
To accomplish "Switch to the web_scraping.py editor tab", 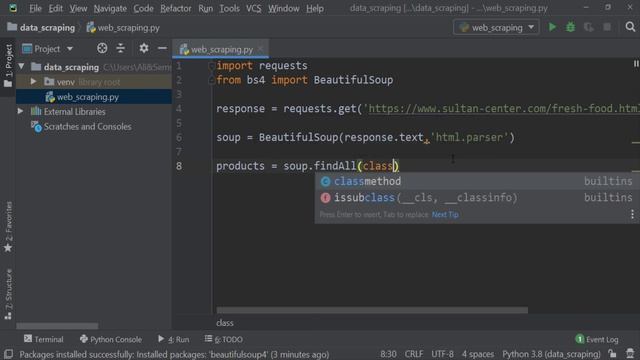I will point(222,49).
